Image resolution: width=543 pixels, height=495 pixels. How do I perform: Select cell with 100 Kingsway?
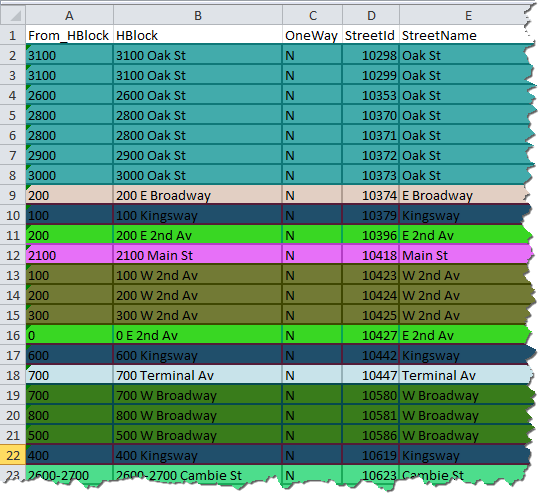click(x=198, y=215)
